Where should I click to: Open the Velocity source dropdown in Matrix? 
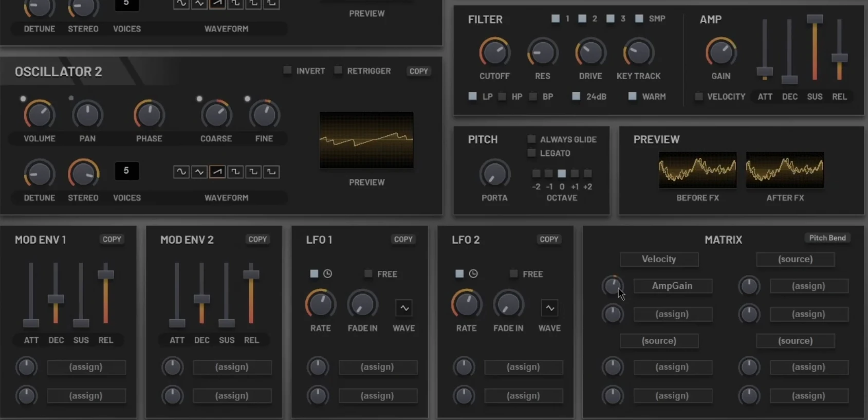(x=659, y=259)
